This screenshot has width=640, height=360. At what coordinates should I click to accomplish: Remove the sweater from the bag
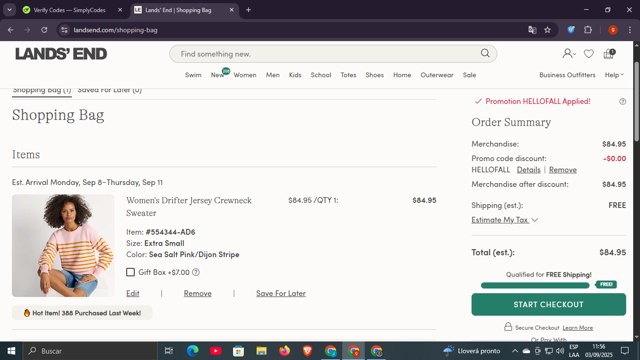(198, 293)
